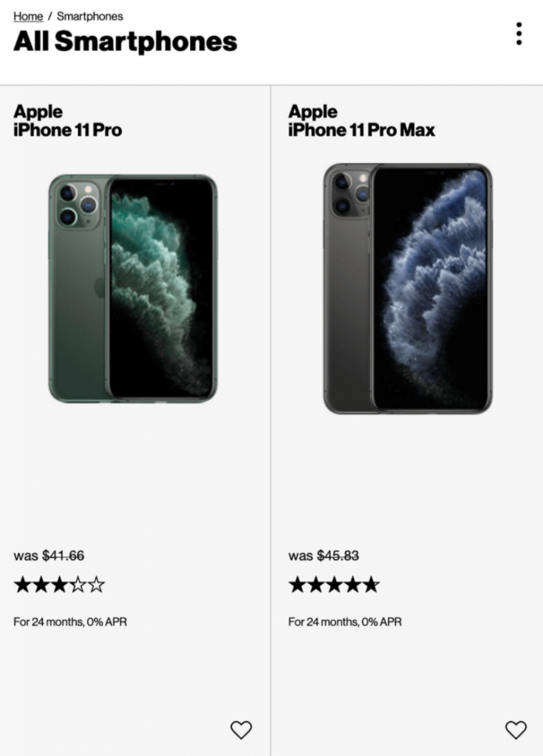Open the gray iPhone 11 Pro Max image

tap(407, 289)
